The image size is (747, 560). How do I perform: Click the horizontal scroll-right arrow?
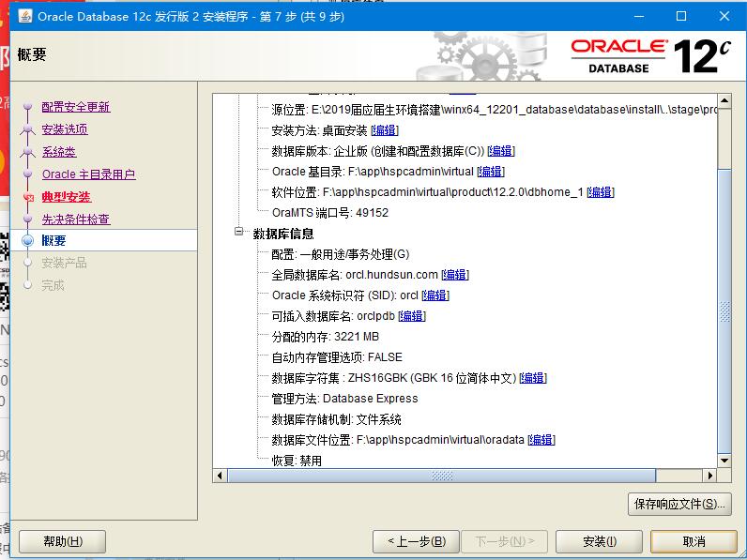tap(709, 476)
